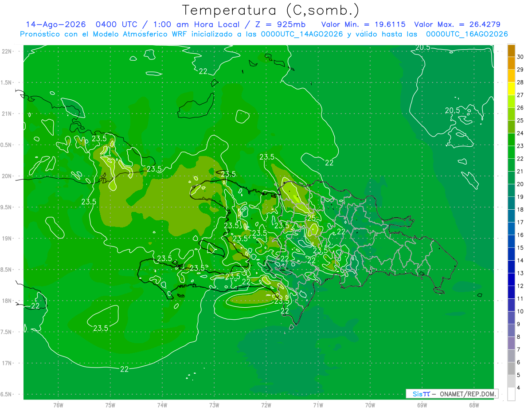Click the '74W' longitude axis label

pos(162,405)
